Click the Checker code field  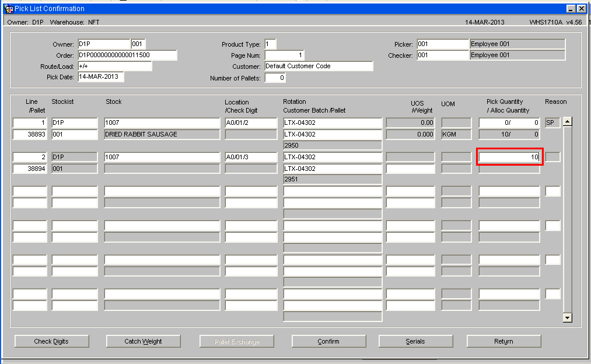coord(443,55)
